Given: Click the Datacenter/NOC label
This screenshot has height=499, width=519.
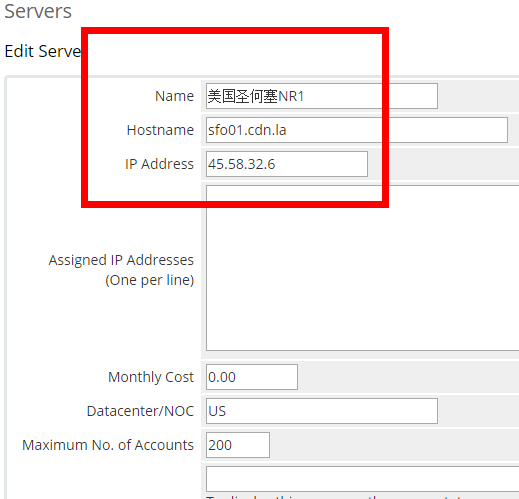Looking at the screenshot, I should 140,411.
